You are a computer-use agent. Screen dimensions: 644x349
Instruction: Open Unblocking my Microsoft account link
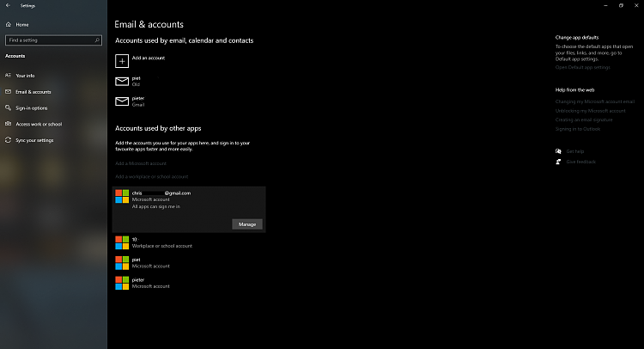pos(590,111)
